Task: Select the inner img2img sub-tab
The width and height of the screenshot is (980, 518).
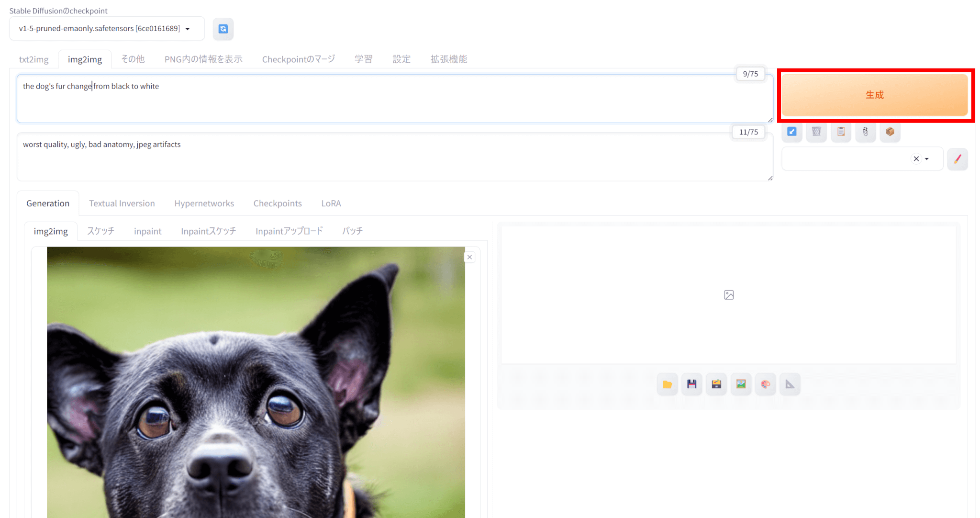Action: pyautogui.click(x=51, y=231)
